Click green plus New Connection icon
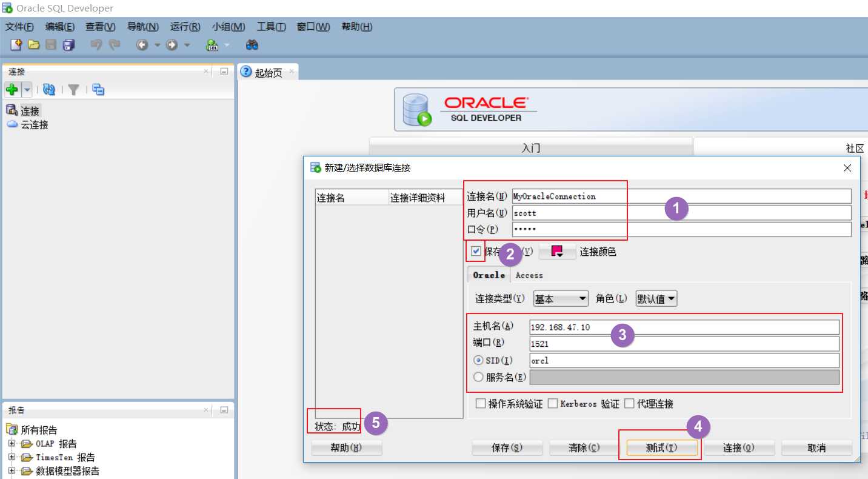The width and height of the screenshot is (868, 479). (12, 90)
